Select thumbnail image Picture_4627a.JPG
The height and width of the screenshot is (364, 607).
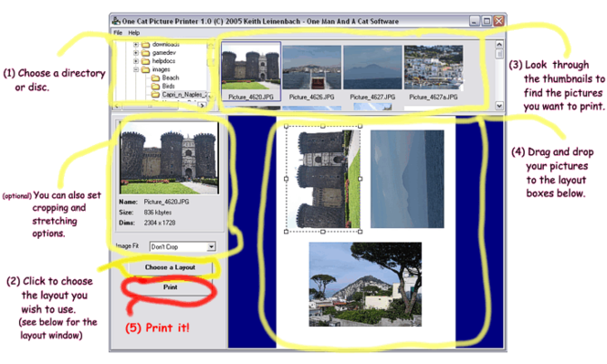click(x=434, y=68)
